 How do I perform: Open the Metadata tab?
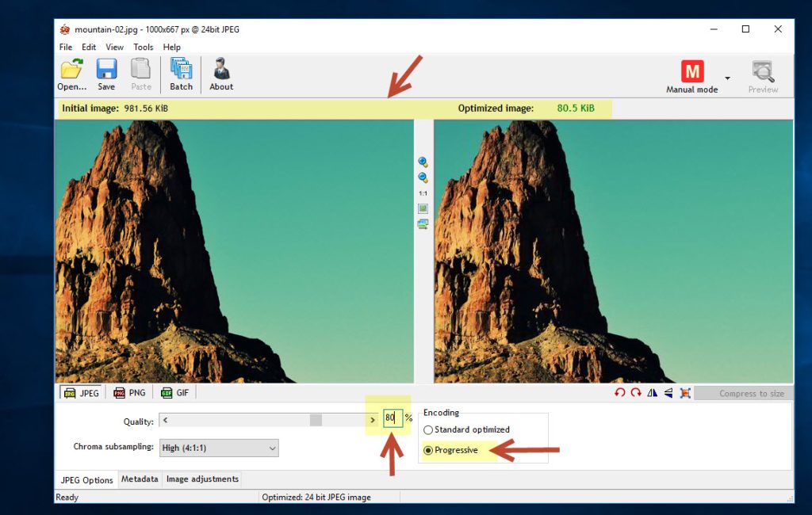tap(140, 479)
